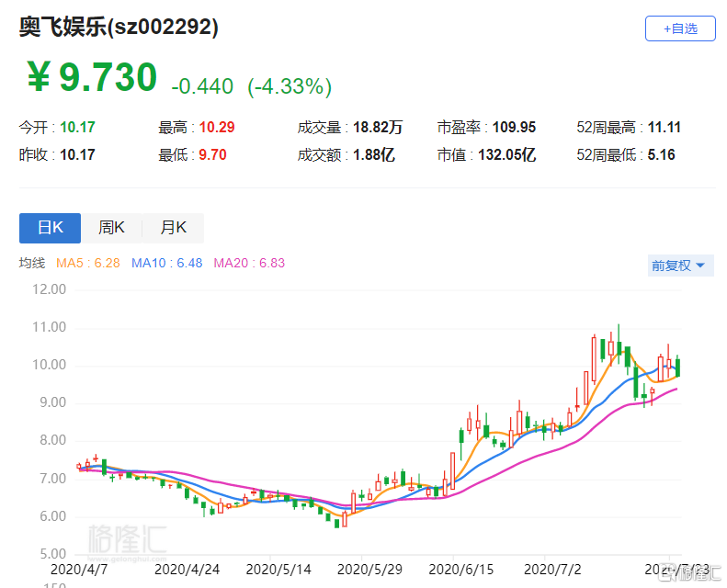Click the 10.00 y-axis label
727x588 pixels.
click(x=49, y=365)
